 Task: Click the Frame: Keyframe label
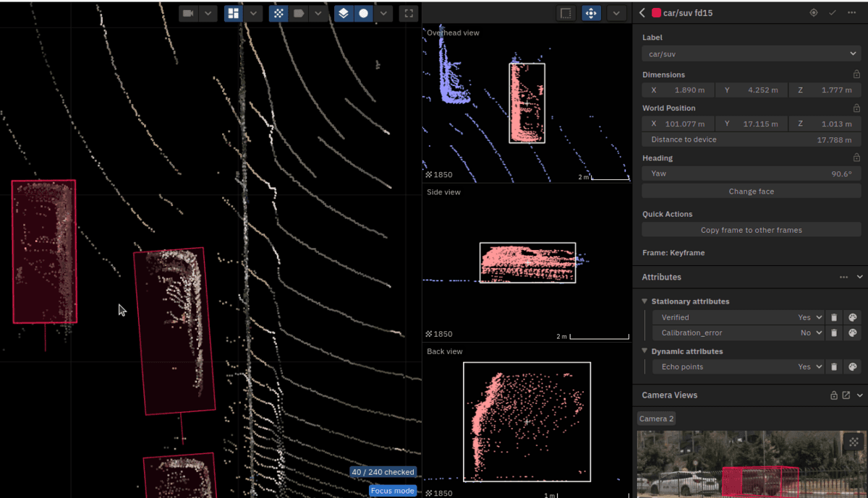tap(673, 253)
